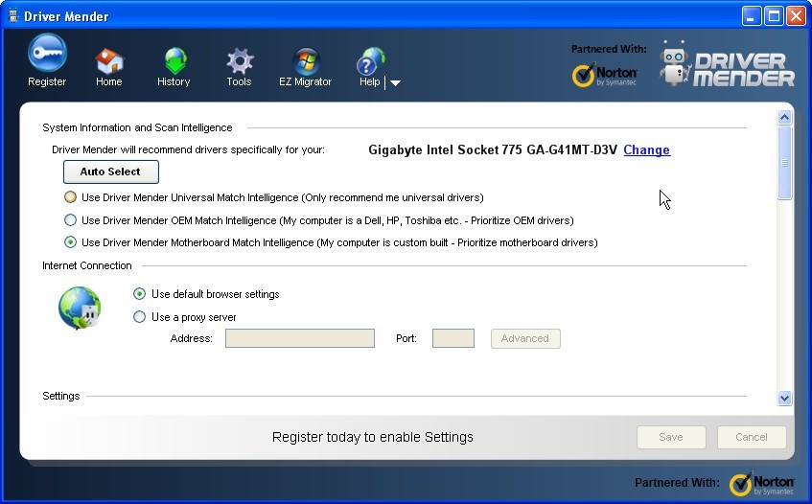Click the Tools menu label
812x504 pixels.
point(239,81)
